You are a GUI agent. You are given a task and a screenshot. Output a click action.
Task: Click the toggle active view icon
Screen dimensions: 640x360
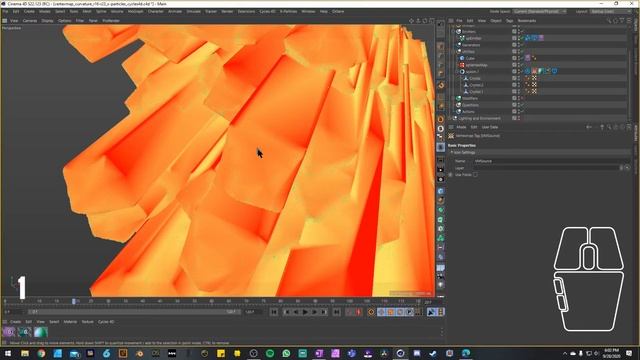point(432,20)
